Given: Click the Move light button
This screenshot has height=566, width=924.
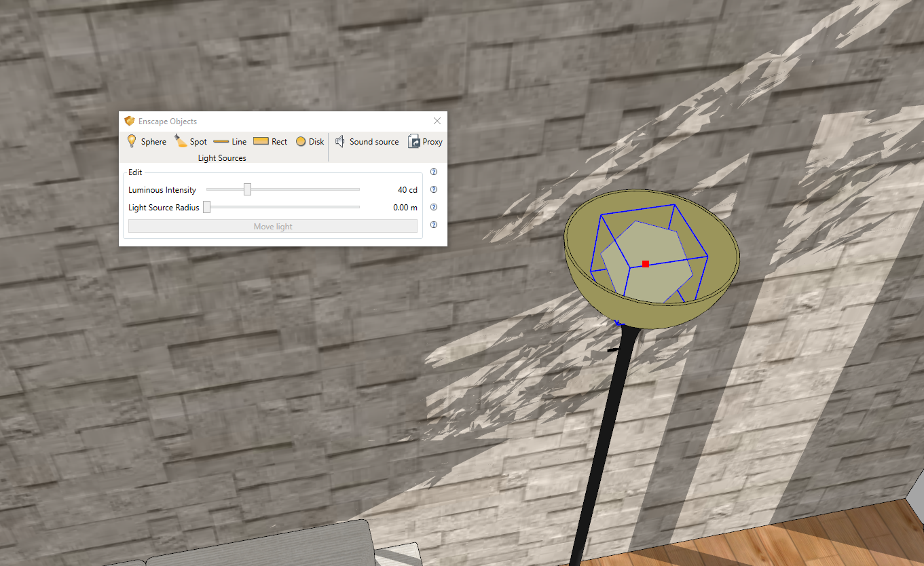Looking at the screenshot, I should coord(272,226).
